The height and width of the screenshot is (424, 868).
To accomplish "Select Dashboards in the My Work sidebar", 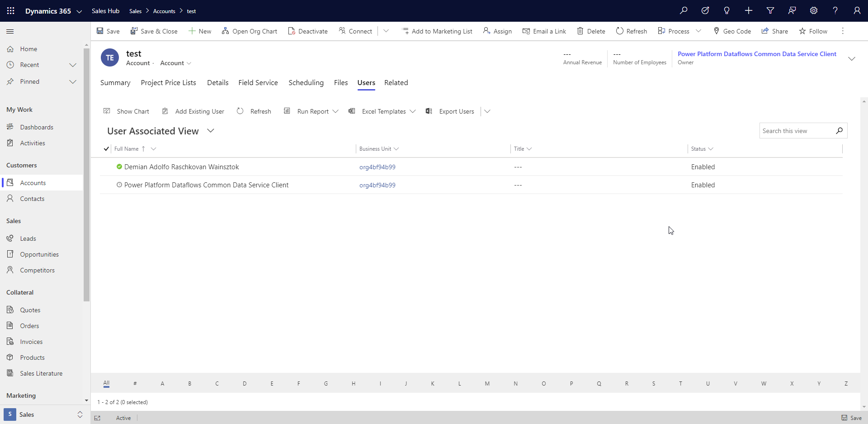I will [x=37, y=127].
